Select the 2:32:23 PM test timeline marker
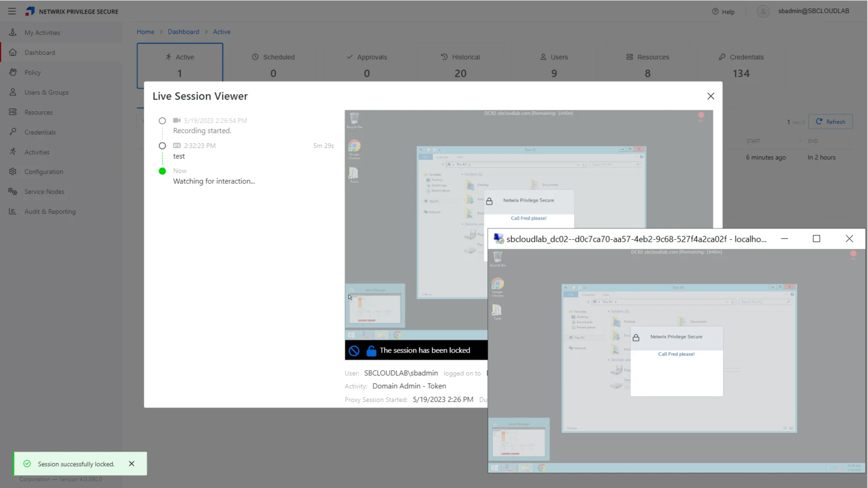868x488 pixels. [162, 146]
